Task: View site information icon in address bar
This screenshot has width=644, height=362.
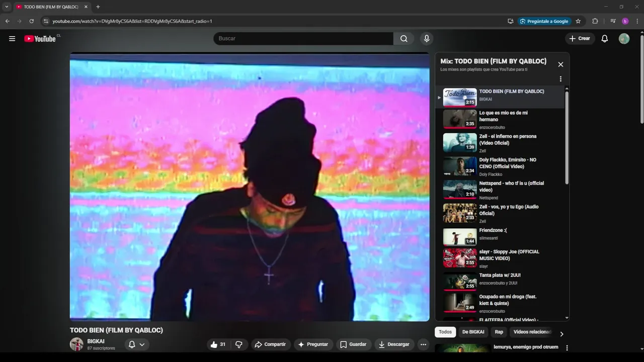Action: [46, 21]
